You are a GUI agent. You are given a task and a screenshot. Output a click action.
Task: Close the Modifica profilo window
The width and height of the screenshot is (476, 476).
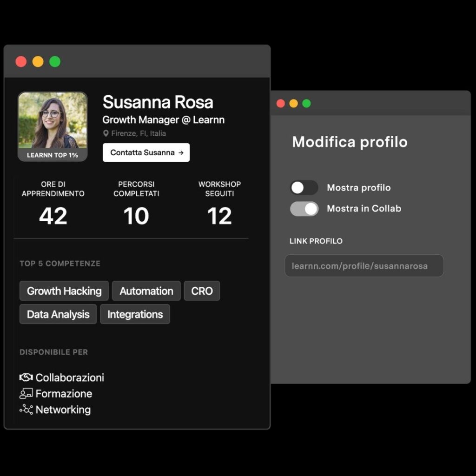(x=281, y=104)
